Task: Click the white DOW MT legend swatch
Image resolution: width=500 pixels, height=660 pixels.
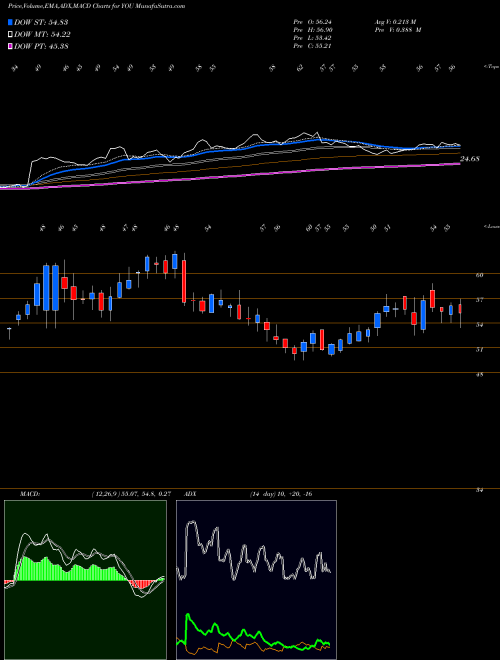Action: pyautogui.click(x=10, y=35)
